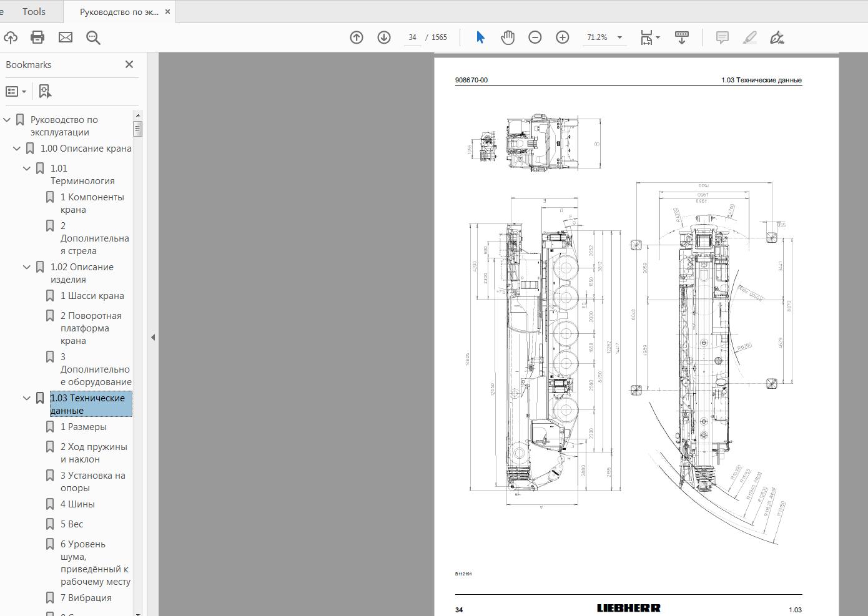Click the find bookmark icon
This screenshot has height=616, width=868.
[x=45, y=92]
